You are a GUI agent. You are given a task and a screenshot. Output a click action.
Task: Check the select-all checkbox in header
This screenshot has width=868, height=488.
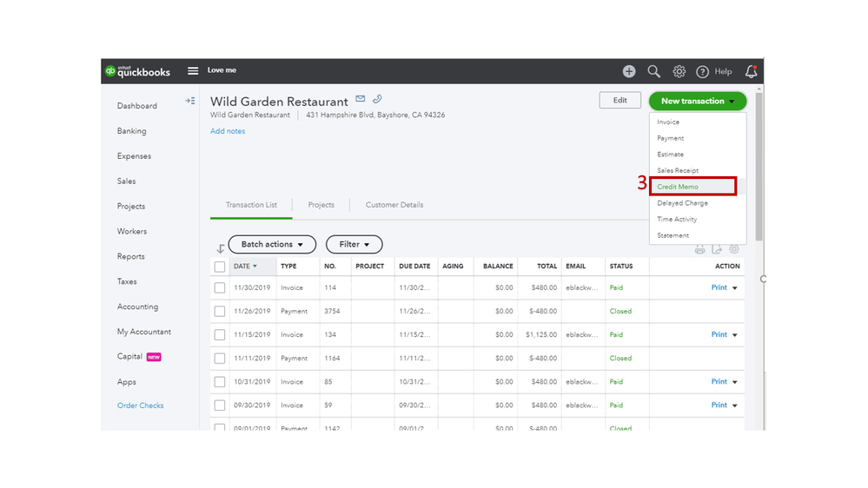click(220, 267)
